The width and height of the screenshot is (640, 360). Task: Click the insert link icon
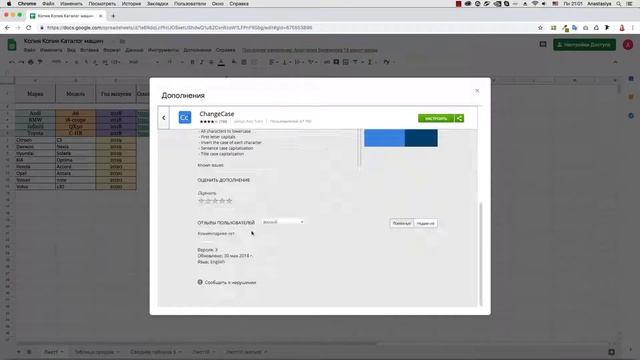coord(327,62)
